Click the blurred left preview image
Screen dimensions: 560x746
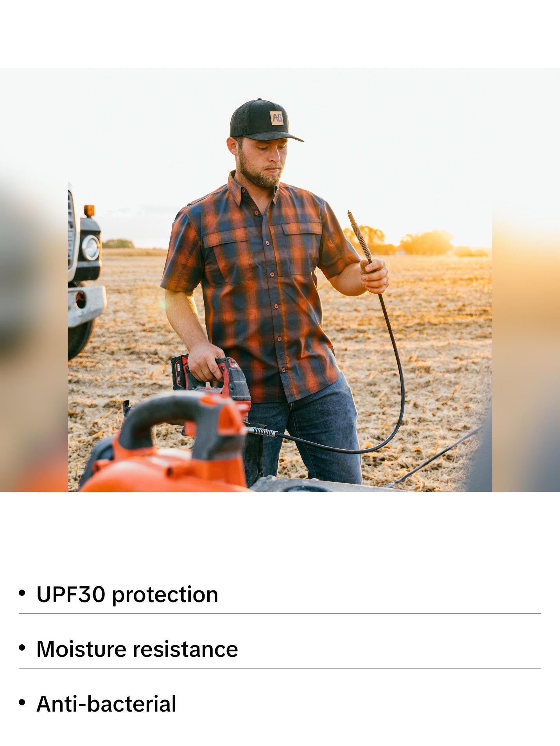pyautogui.click(x=34, y=332)
